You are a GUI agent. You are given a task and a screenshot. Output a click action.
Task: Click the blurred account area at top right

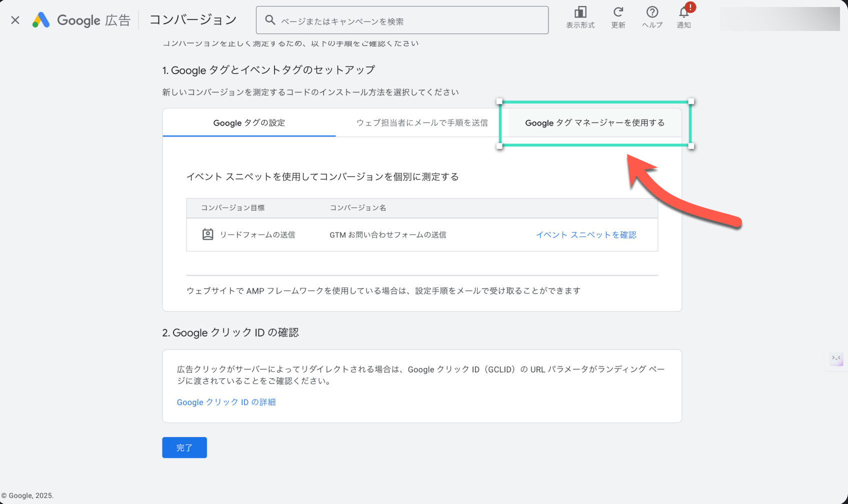point(779,19)
